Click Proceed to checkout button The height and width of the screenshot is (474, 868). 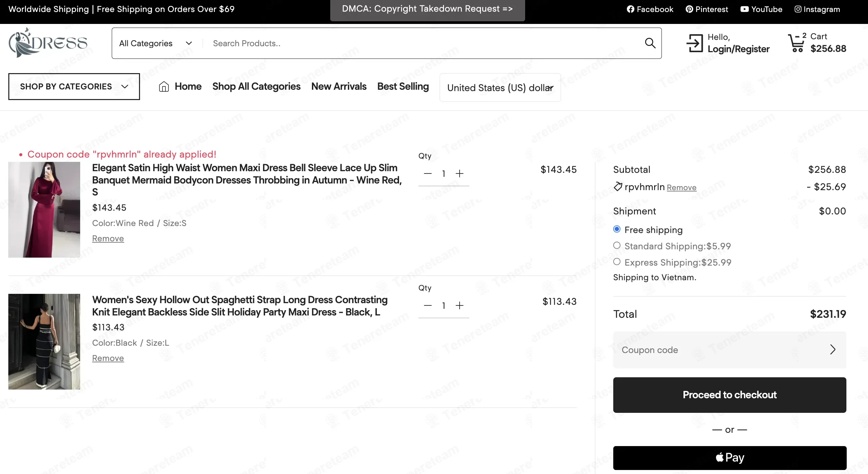[x=730, y=395]
